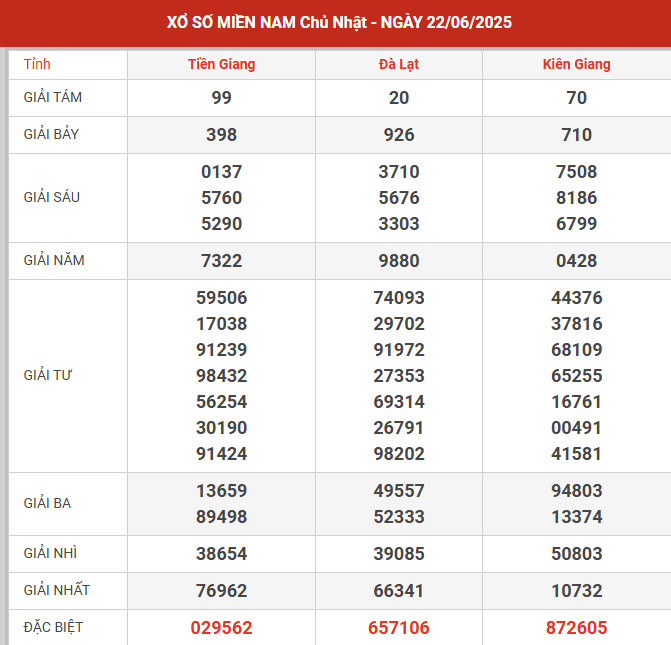Choose Kiên Giang number 16761

pos(576,402)
